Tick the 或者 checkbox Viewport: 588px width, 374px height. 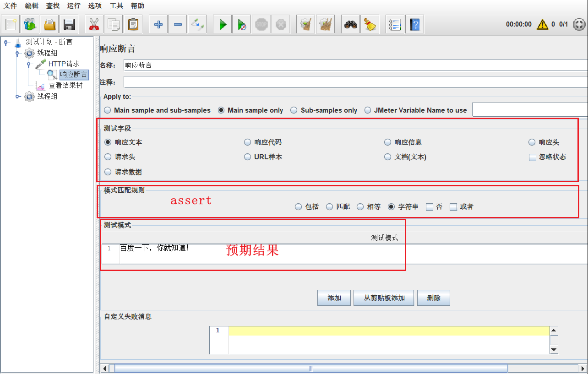[x=453, y=207]
